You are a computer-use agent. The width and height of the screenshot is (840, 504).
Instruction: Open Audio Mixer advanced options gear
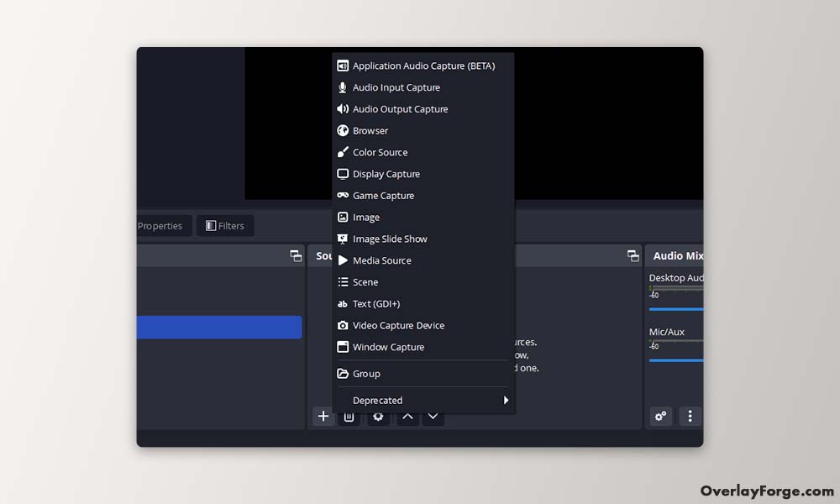(660, 416)
